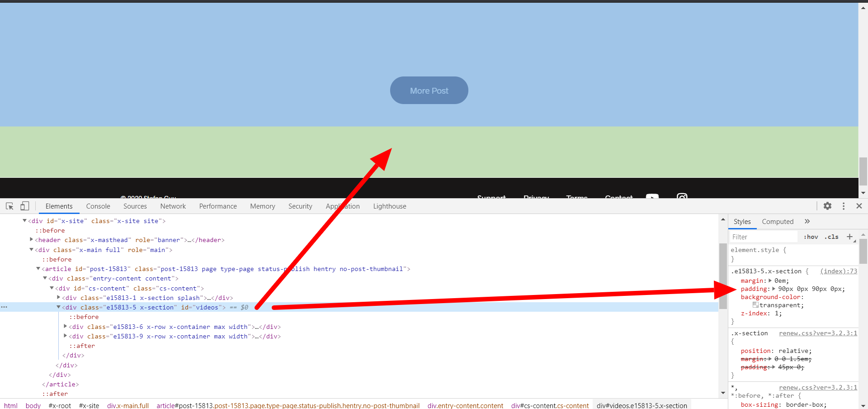Go to the Memory tab
The image size is (868, 409).
[263, 206]
